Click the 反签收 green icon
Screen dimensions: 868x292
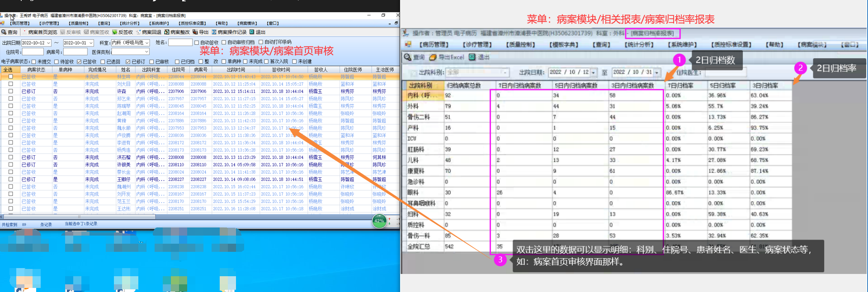click(x=115, y=32)
